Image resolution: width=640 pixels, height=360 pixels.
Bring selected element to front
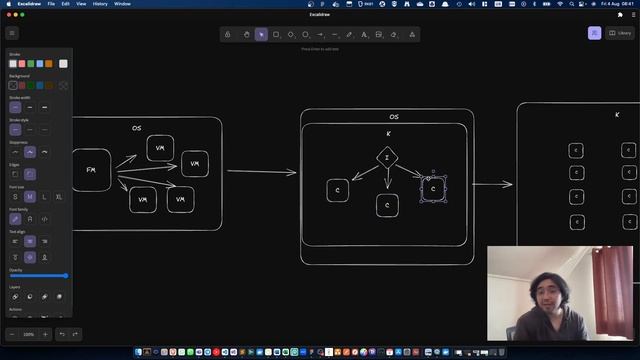59,297
